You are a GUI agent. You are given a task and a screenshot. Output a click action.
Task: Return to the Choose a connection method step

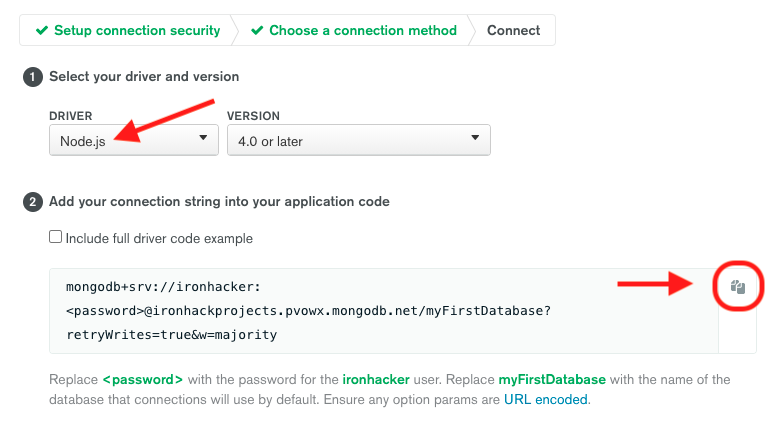pos(363,31)
